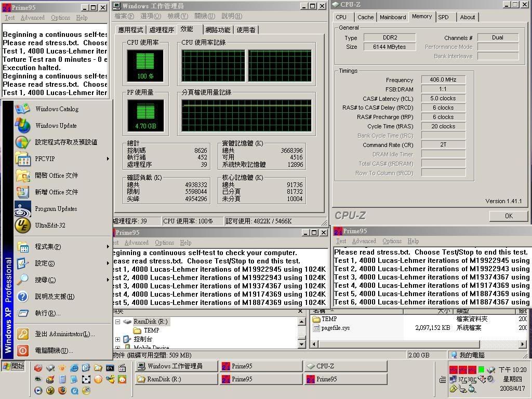532x399 pixels.
Task: Expand the 控制台 tree node
Action: [118, 339]
